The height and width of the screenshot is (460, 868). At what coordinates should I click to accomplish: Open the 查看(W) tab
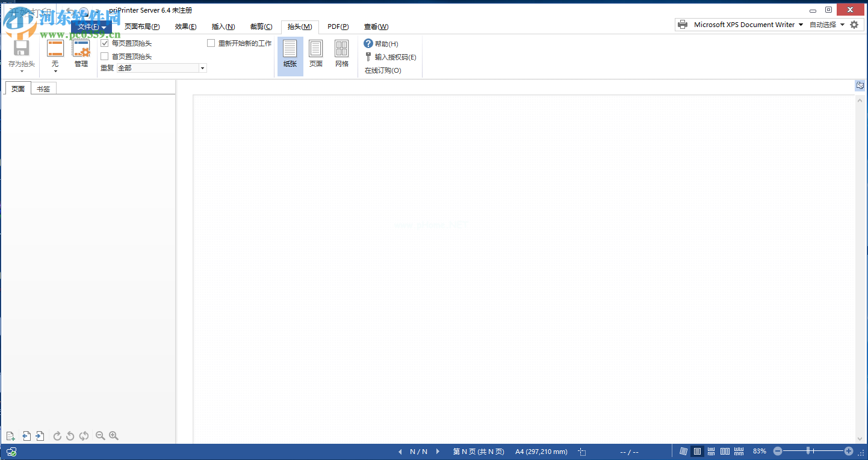376,26
